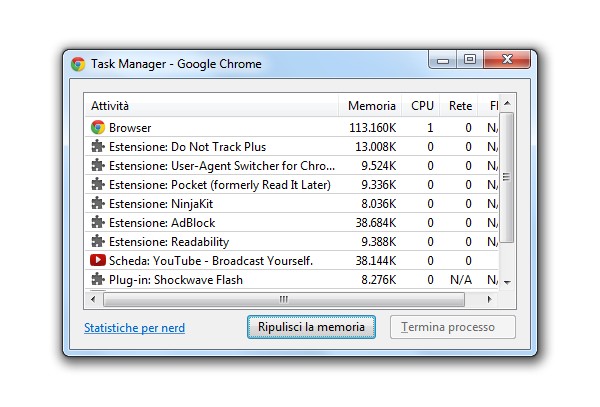Maximize the Task Manager window
This screenshot has height=407, width=600.
pyautogui.click(x=470, y=60)
